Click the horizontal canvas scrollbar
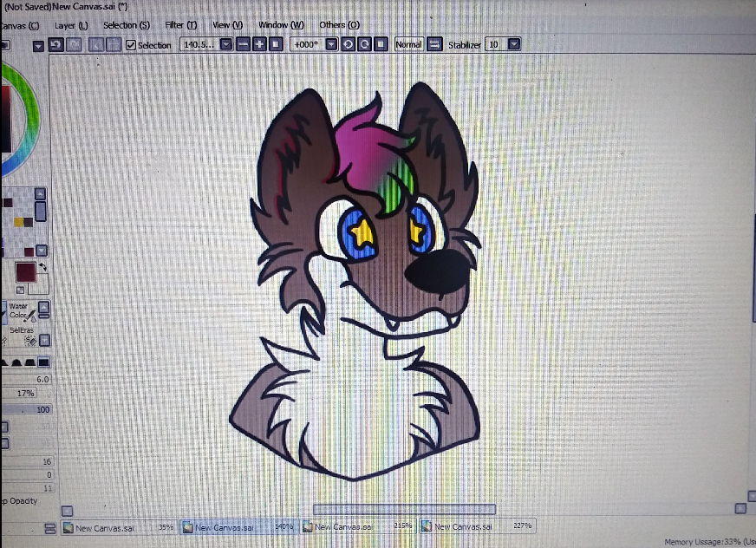The image size is (756, 548). 404,509
